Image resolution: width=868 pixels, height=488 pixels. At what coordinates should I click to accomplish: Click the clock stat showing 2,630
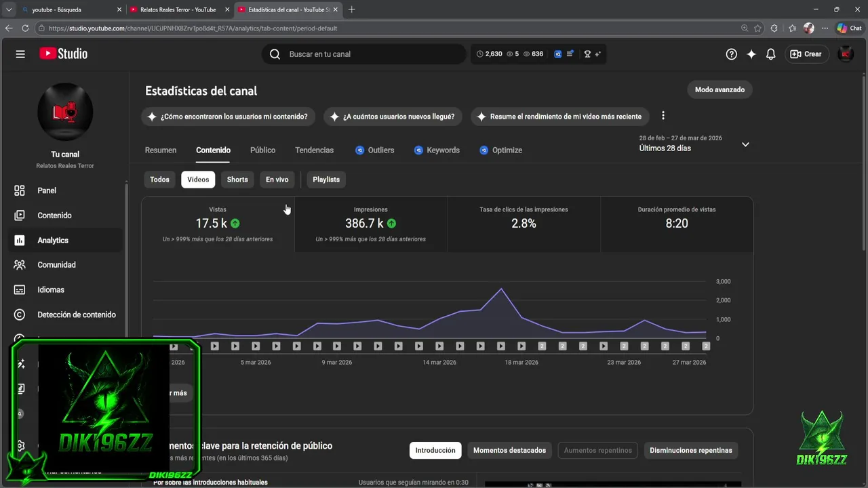[490, 54]
